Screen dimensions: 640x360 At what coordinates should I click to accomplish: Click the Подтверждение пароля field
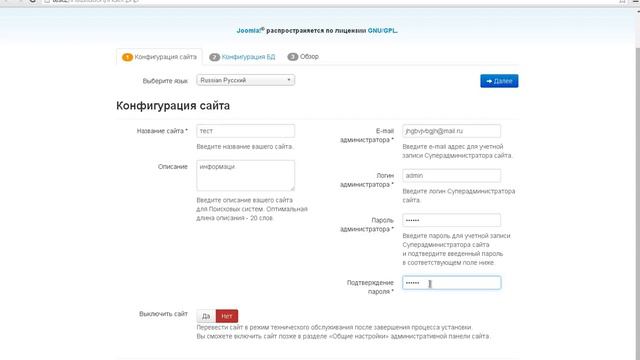pyautogui.click(x=451, y=283)
